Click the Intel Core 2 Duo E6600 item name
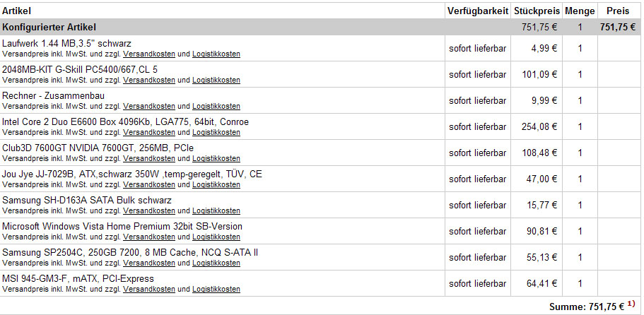Viewport: 644px width, 315px height. click(125, 122)
